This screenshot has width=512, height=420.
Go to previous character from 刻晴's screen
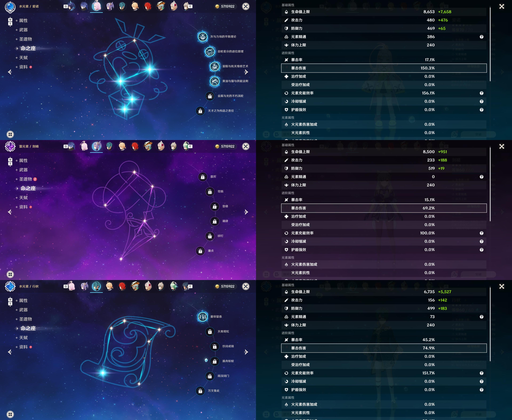[10, 212]
